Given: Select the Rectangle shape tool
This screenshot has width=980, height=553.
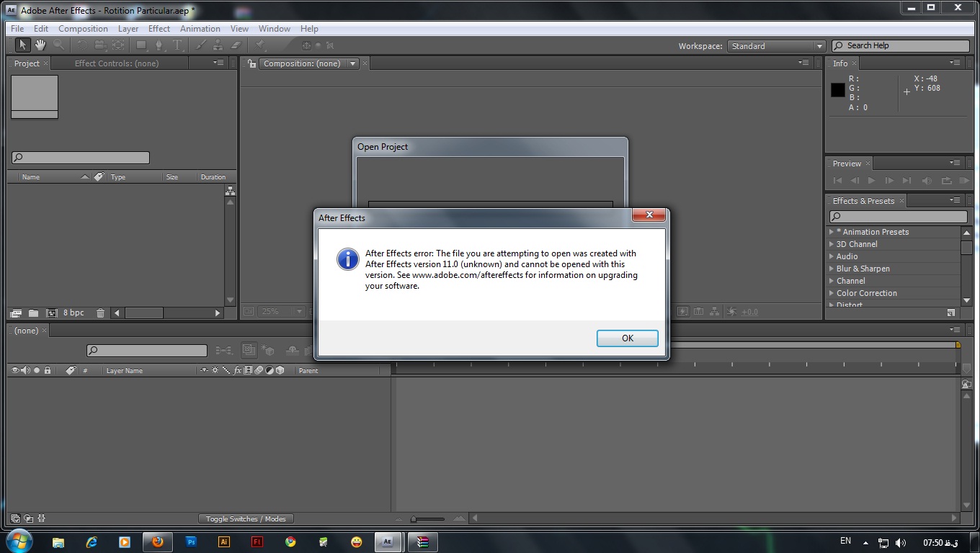Looking at the screenshot, I should (142, 45).
